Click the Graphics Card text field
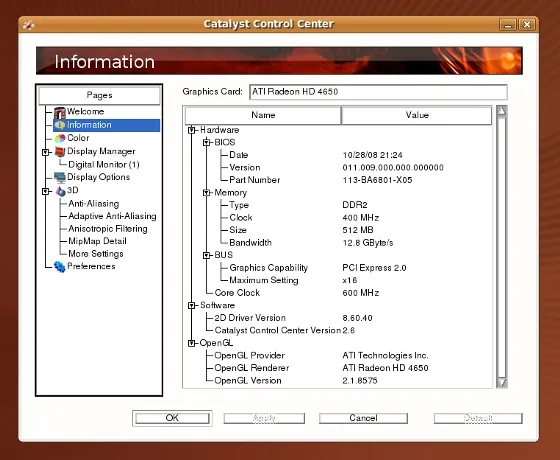 pos(378,92)
